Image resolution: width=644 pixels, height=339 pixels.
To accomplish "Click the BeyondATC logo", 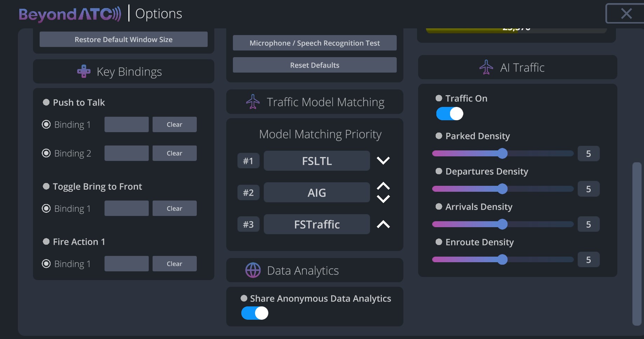I will click(x=69, y=14).
